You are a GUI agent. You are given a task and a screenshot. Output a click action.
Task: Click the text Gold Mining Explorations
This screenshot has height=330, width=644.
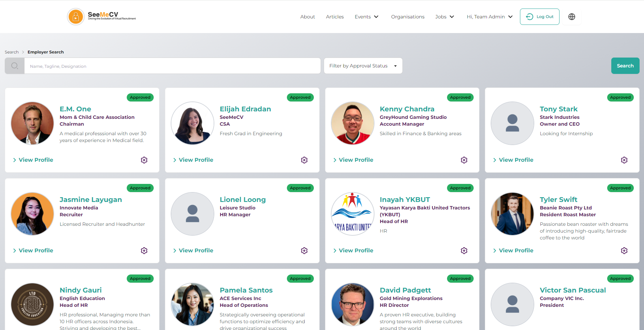tap(411, 298)
